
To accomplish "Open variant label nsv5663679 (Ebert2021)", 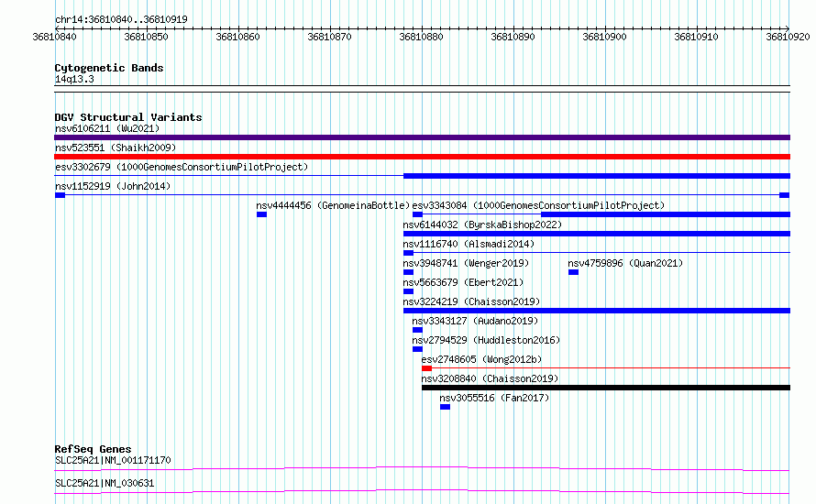I will [x=463, y=282].
